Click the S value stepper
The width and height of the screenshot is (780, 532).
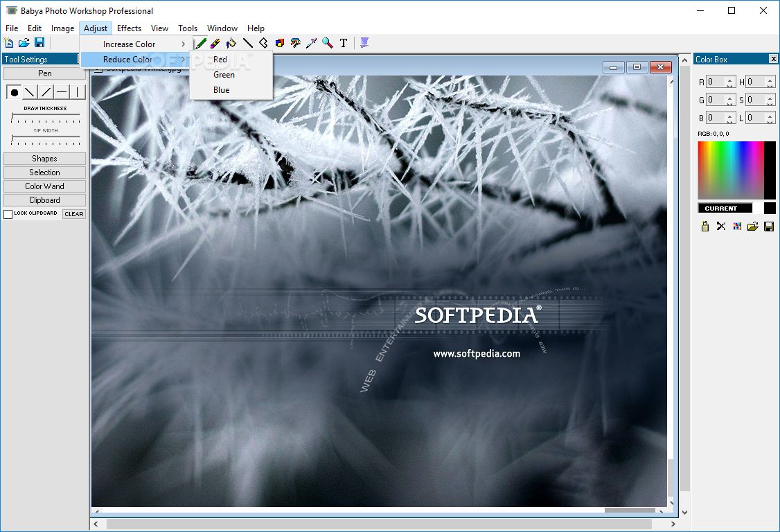[x=770, y=100]
